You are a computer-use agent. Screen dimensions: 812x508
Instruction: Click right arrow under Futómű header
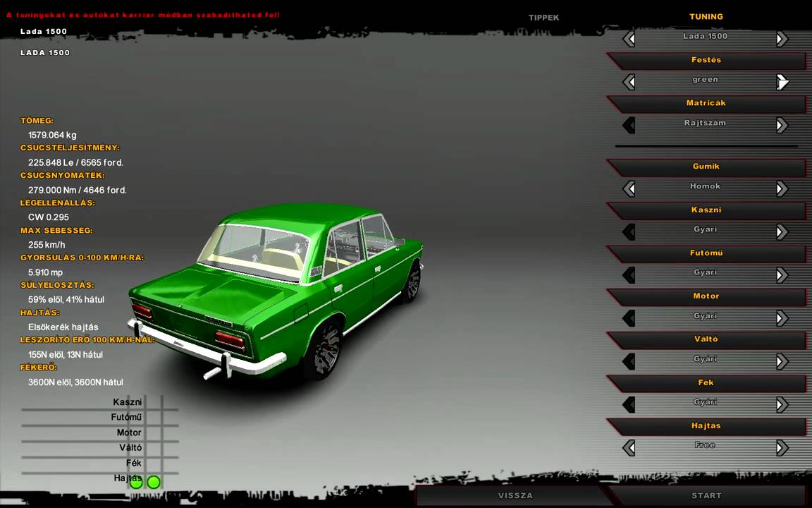tap(782, 274)
